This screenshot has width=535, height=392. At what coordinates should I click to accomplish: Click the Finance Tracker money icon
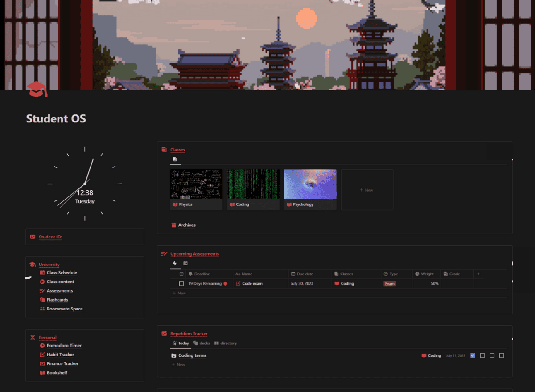click(x=42, y=364)
